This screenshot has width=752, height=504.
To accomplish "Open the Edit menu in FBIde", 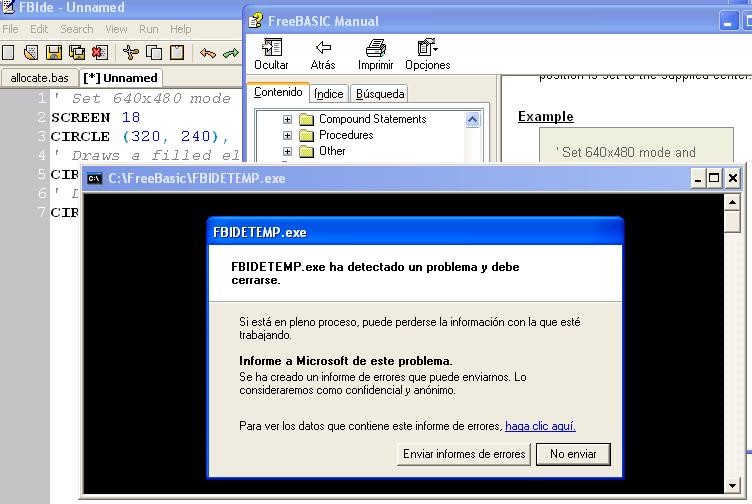I will (x=39, y=29).
